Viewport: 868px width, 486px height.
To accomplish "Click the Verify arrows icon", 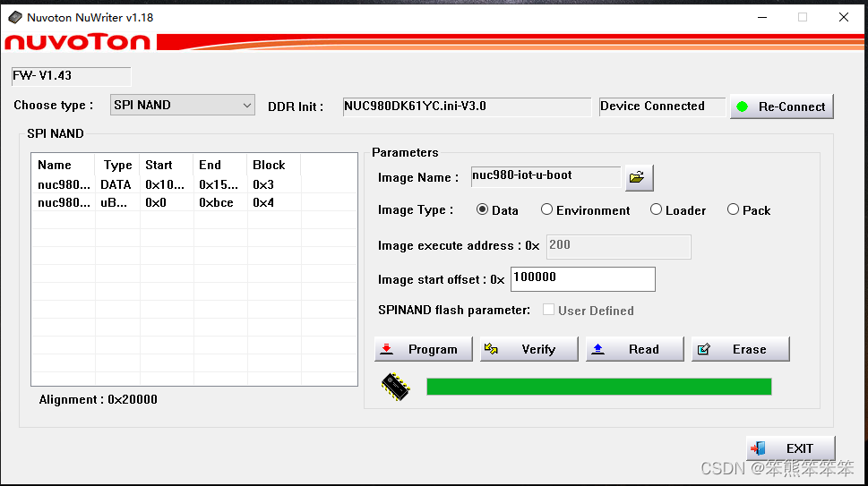I will coord(491,348).
